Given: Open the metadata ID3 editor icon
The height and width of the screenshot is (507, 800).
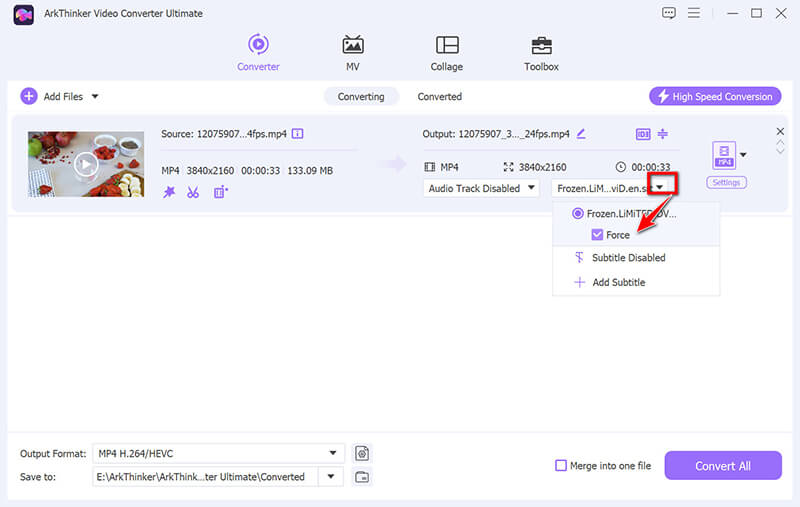Looking at the screenshot, I should point(643,134).
